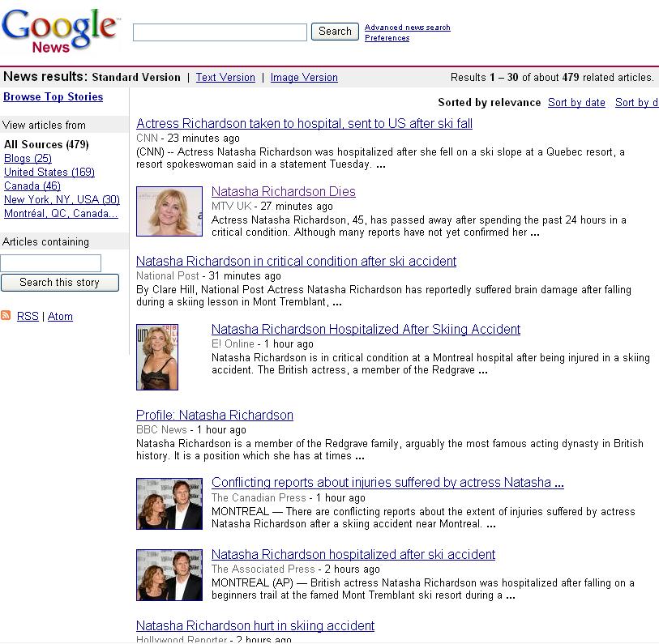Click the orange RSS feed icon
Viewport: 659px width, 644px height.
(x=6, y=315)
